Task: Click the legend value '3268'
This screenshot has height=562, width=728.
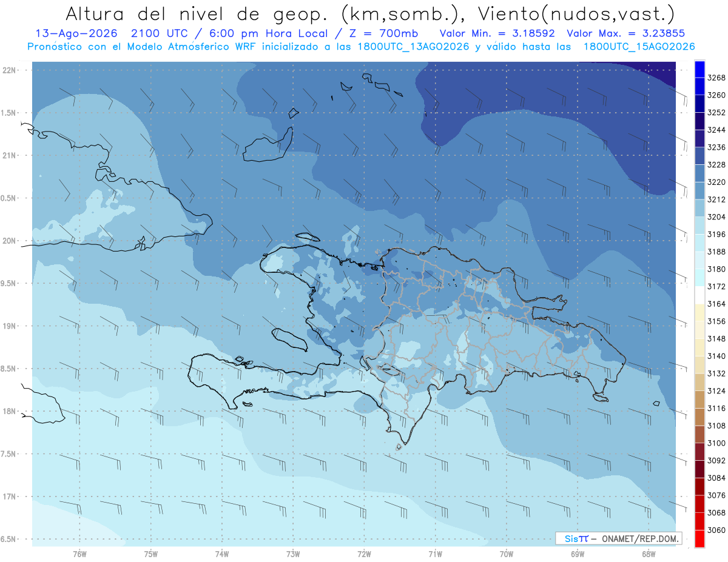Action: [x=716, y=78]
